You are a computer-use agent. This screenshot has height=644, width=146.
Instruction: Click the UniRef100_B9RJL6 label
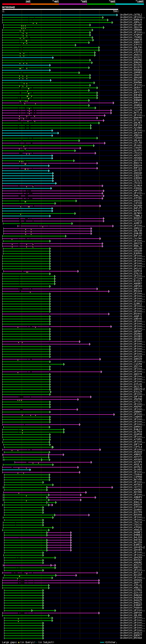131,103
